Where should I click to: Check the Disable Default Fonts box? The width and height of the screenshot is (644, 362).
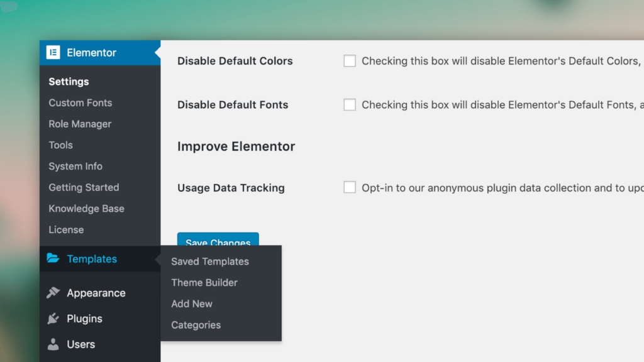pos(350,105)
